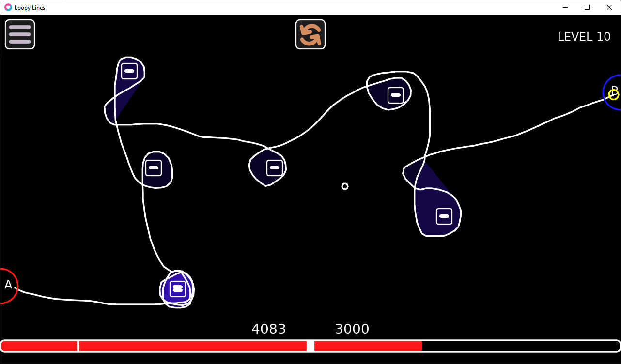Screen dimensions: 621x364
Task: Click the blue end circle B
Action: [x=612, y=92]
